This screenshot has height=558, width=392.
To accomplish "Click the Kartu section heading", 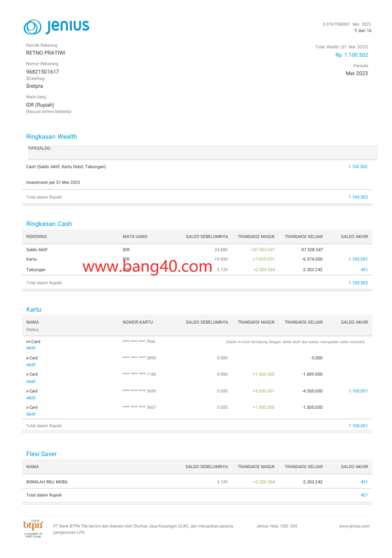I will tap(33, 310).
